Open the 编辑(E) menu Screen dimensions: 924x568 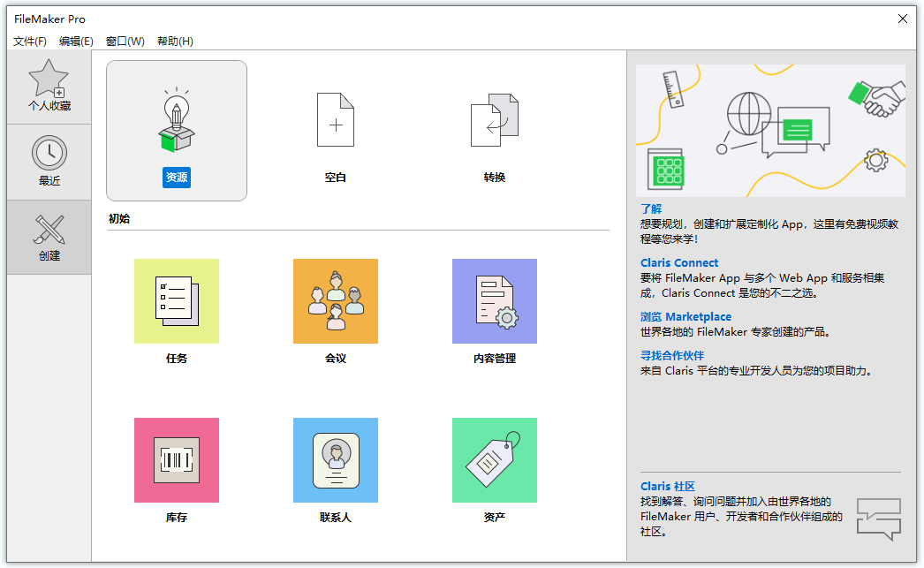coord(76,42)
